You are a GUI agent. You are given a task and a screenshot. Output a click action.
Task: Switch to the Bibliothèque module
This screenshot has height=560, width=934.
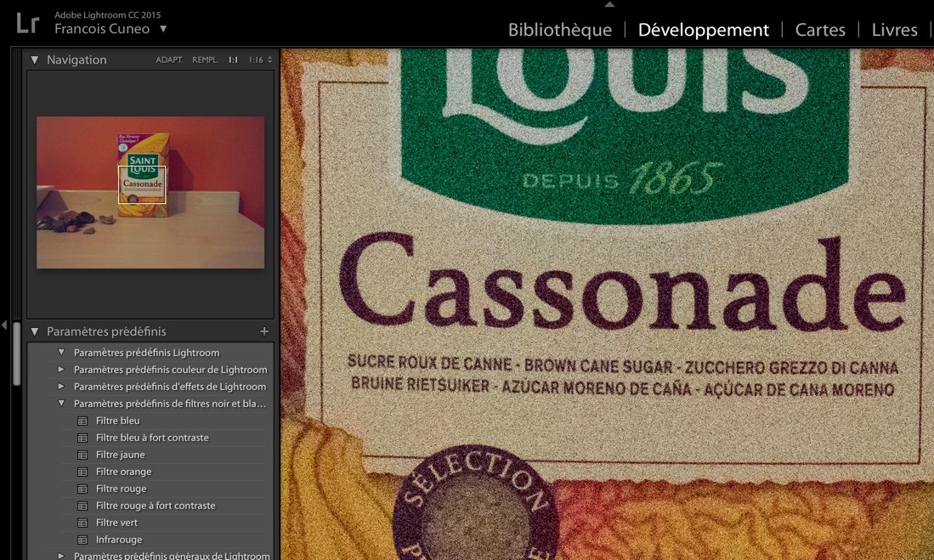559,30
